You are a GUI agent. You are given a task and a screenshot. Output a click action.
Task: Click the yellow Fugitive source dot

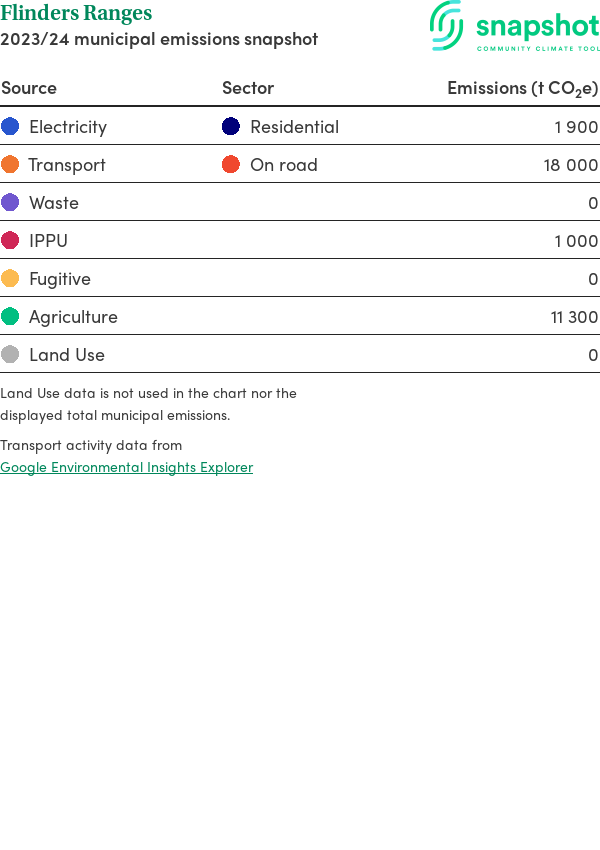10,278
